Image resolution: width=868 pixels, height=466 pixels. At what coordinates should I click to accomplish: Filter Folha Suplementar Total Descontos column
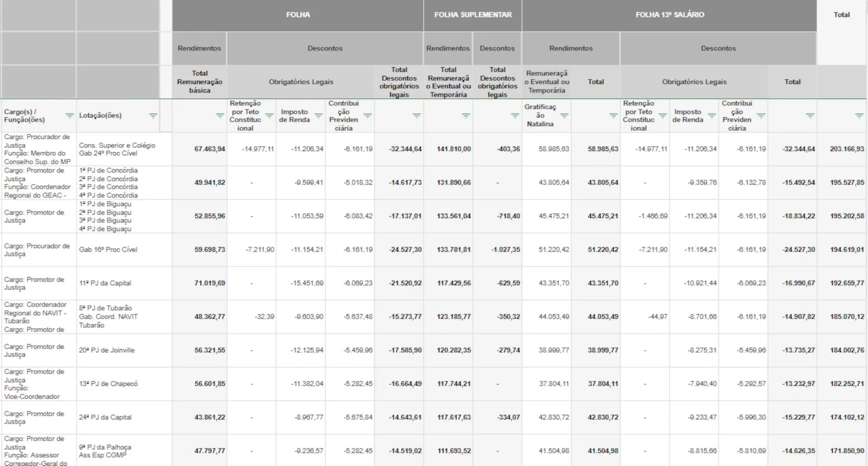coord(515,116)
